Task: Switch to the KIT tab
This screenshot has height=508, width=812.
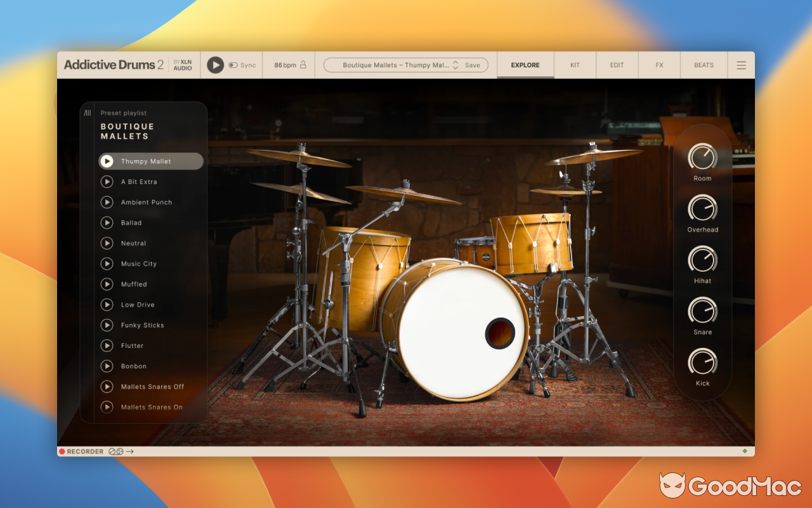Action: pyautogui.click(x=574, y=64)
